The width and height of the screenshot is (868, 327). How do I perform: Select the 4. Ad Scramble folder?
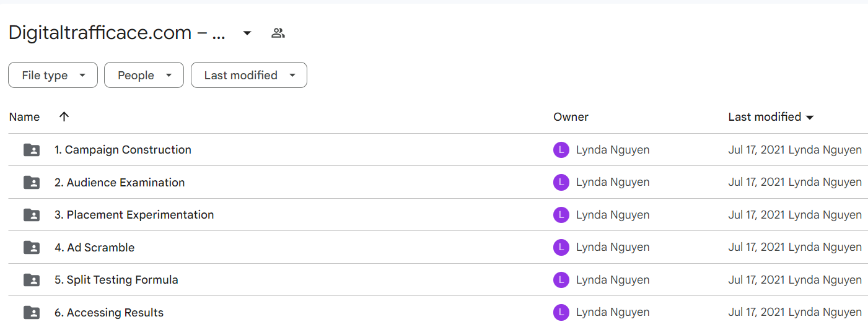(438, 247)
